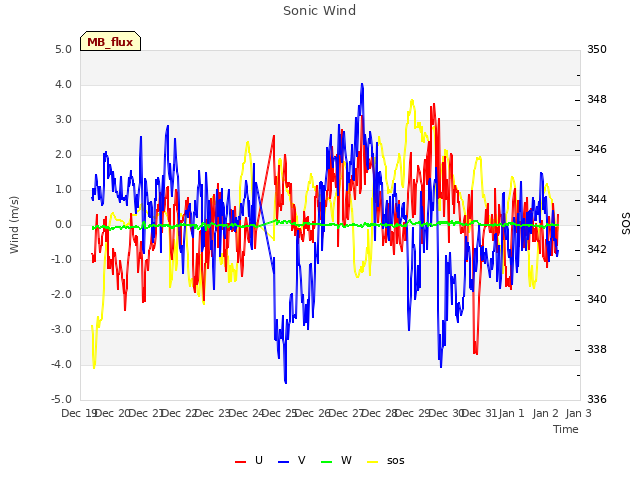The height and width of the screenshot is (480, 640).
Task: Click the 5.0 left axis tick label
Action: [x=63, y=49]
